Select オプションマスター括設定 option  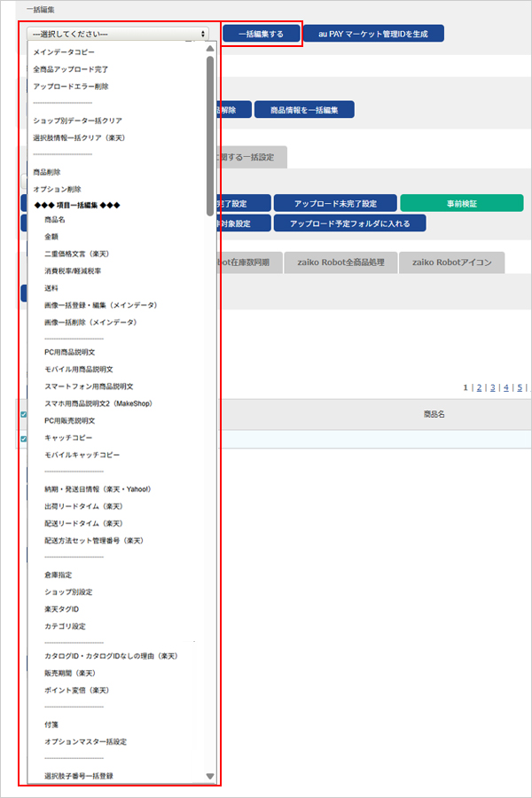85,742
